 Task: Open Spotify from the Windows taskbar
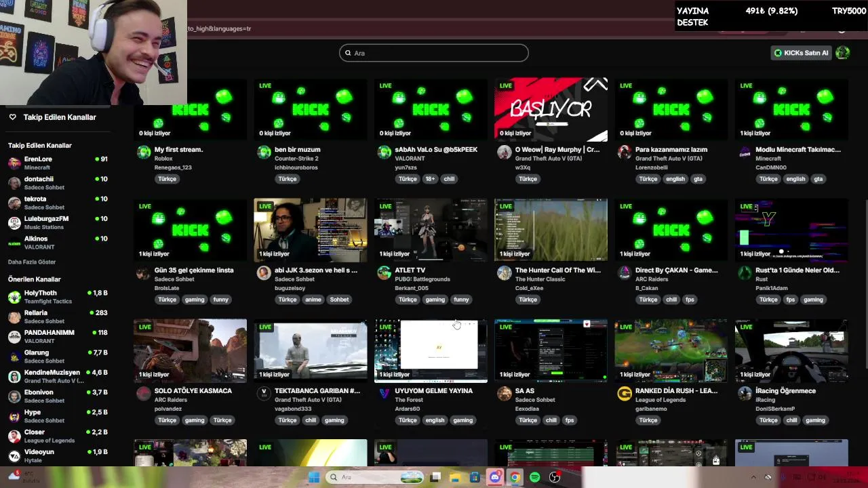tap(534, 477)
